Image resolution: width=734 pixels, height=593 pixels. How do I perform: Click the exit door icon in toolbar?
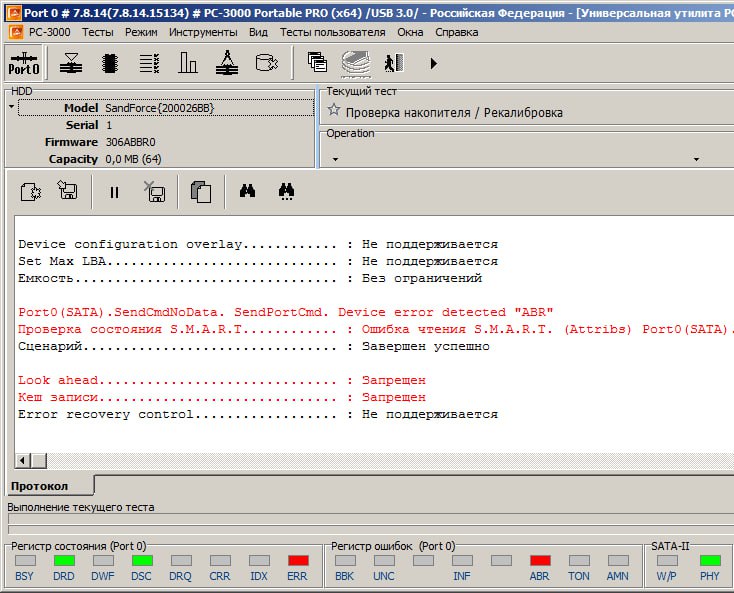394,64
